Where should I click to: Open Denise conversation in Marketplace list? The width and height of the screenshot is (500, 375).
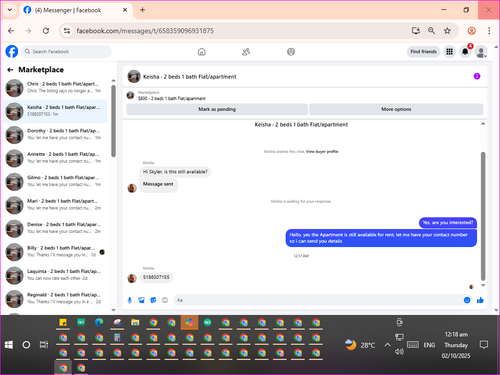pos(55,228)
